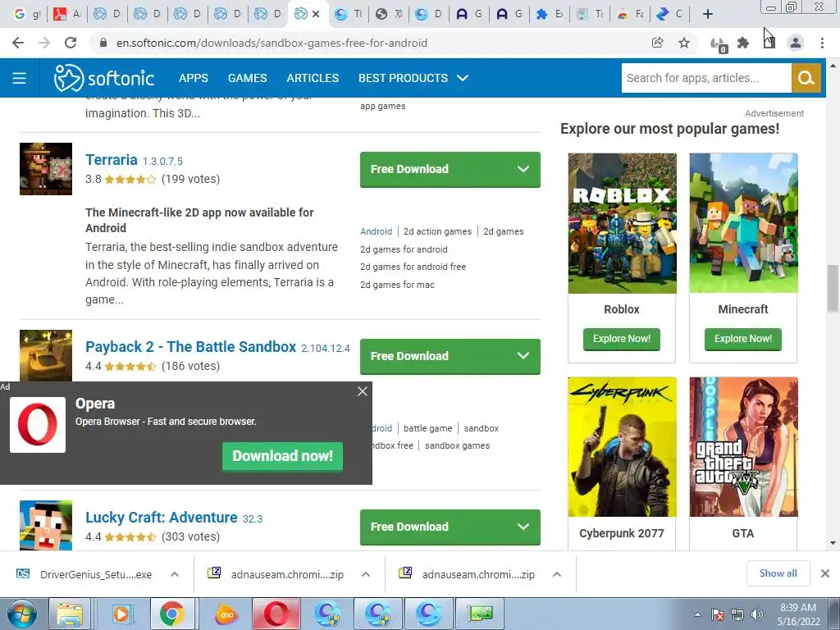Click the battle game tag

(427, 428)
